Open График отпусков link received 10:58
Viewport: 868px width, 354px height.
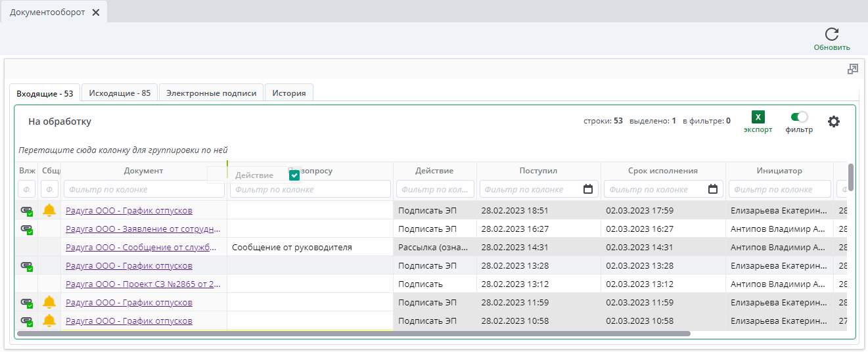click(129, 321)
